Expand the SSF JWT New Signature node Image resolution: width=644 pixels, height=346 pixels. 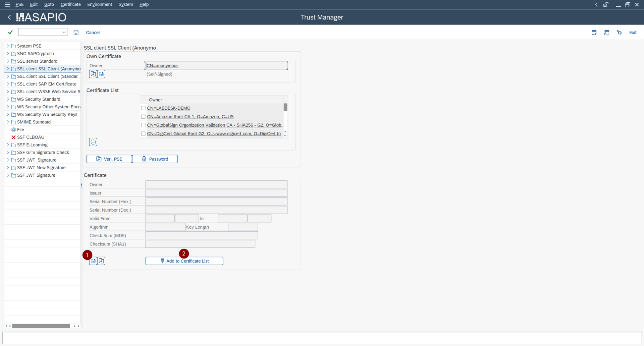(8, 168)
